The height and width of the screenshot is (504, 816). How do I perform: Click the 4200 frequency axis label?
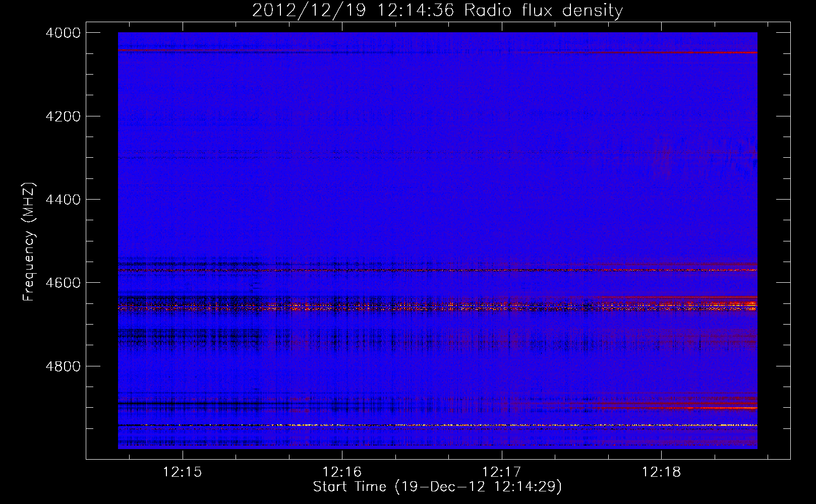[x=63, y=116]
